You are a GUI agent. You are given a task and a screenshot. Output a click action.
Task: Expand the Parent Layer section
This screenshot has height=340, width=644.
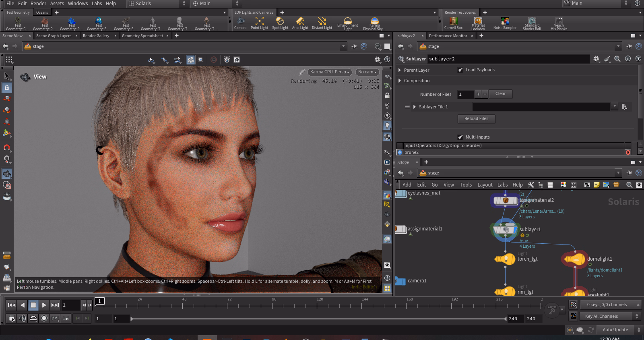pyautogui.click(x=400, y=70)
